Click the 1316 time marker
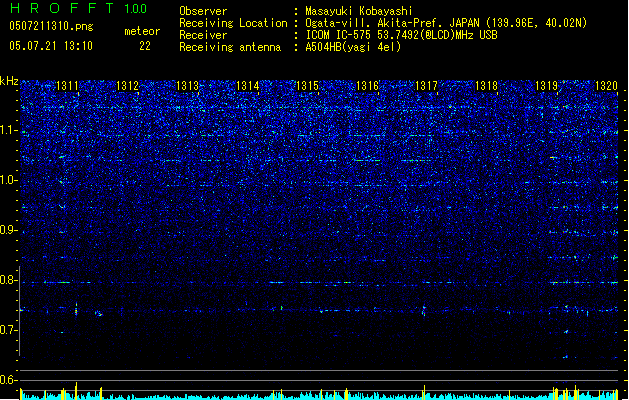The width and height of the screenshot is (629, 400). tap(367, 86)
